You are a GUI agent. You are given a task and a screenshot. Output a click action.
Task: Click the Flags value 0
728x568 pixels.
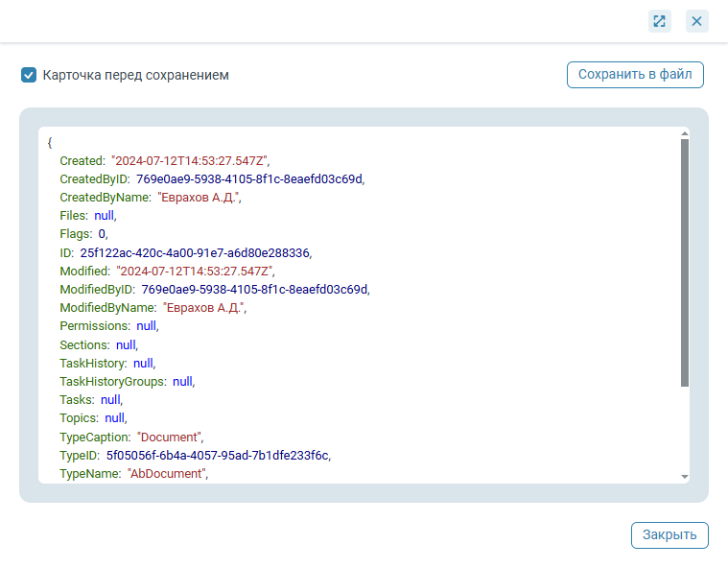click(x=102, y=235)
